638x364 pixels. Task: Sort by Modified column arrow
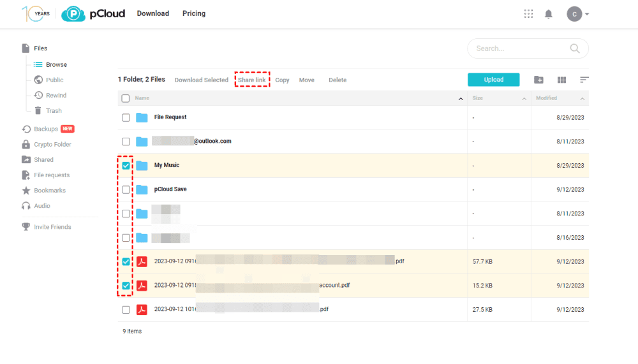[582, 98]
